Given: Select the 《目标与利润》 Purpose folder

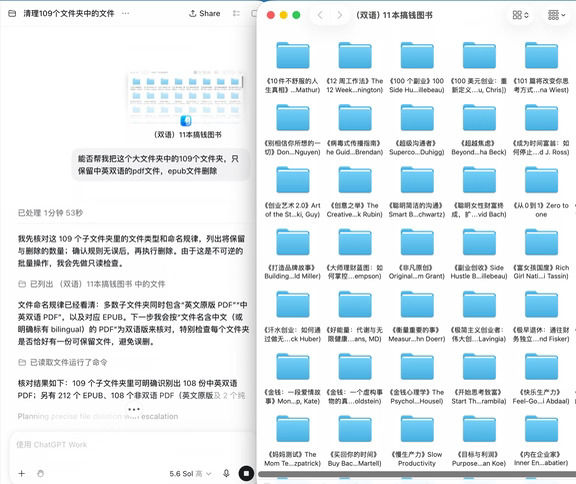Looking at the screenshot, I should pos(479,429).
